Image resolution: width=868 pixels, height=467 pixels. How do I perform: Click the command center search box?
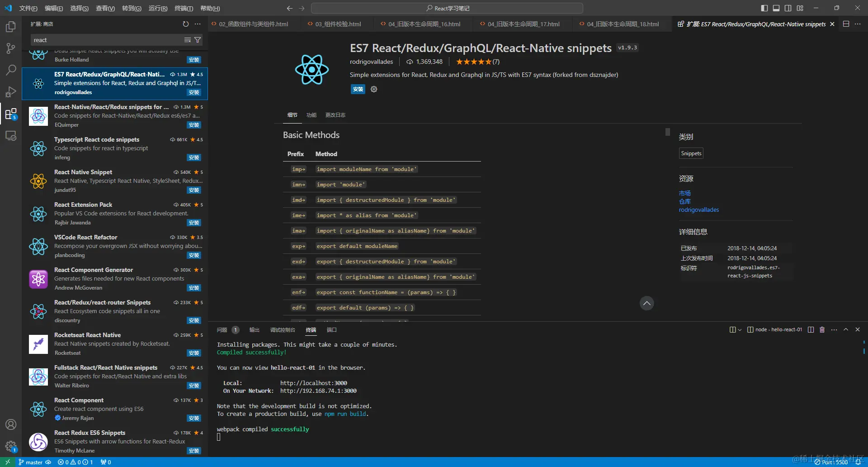[x=447, y=8]
